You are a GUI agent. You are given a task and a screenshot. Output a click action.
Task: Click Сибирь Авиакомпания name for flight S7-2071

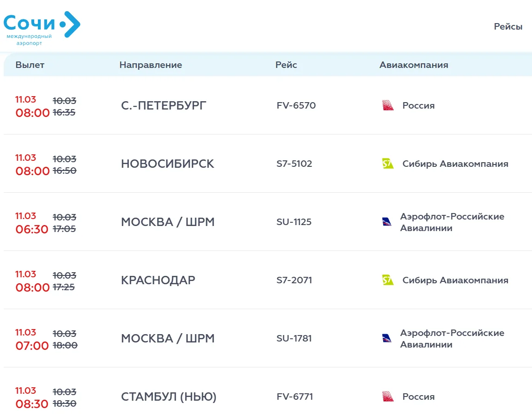pyautogui.click(x=455, y=281)
